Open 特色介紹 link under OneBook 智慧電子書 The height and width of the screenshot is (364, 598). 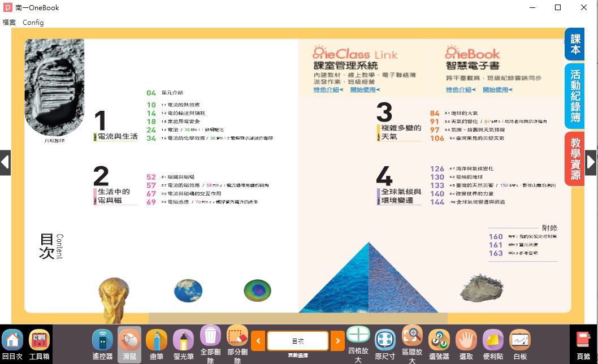point(461,90)
